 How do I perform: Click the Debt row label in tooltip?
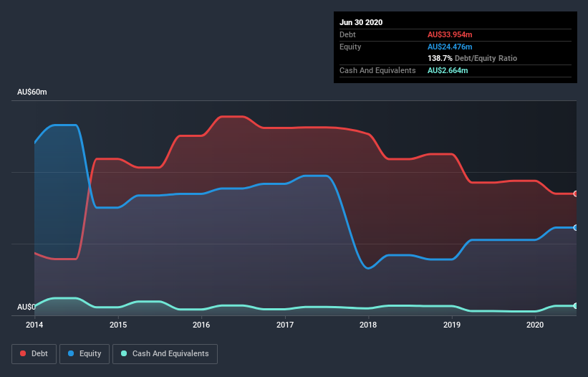347,34
